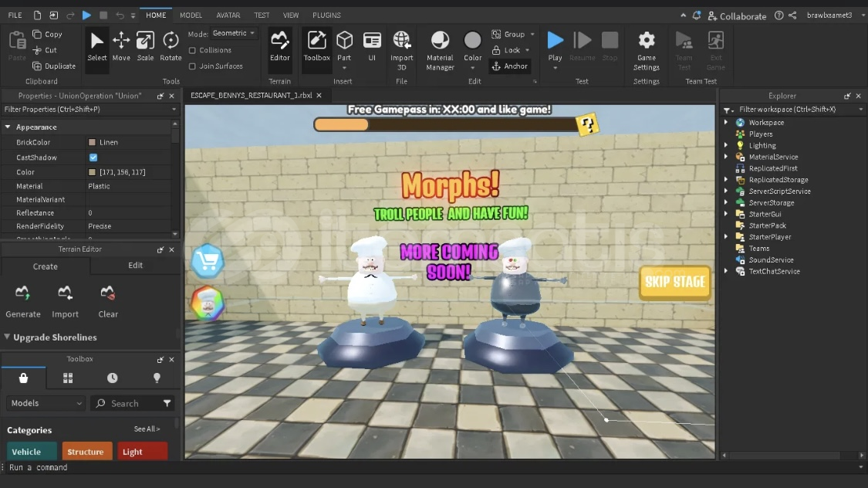Click the Structure category button
868x488 pixels.
[x=87, y=452]
